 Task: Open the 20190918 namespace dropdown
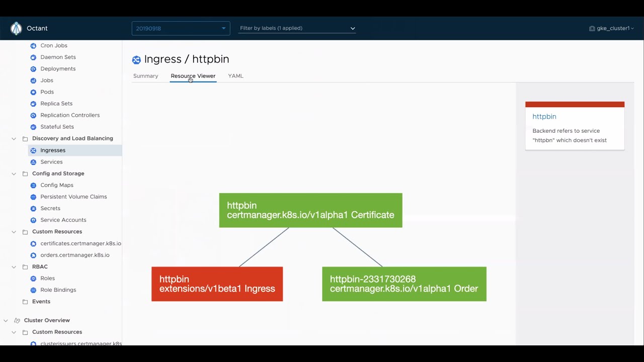tap(181, 28)
